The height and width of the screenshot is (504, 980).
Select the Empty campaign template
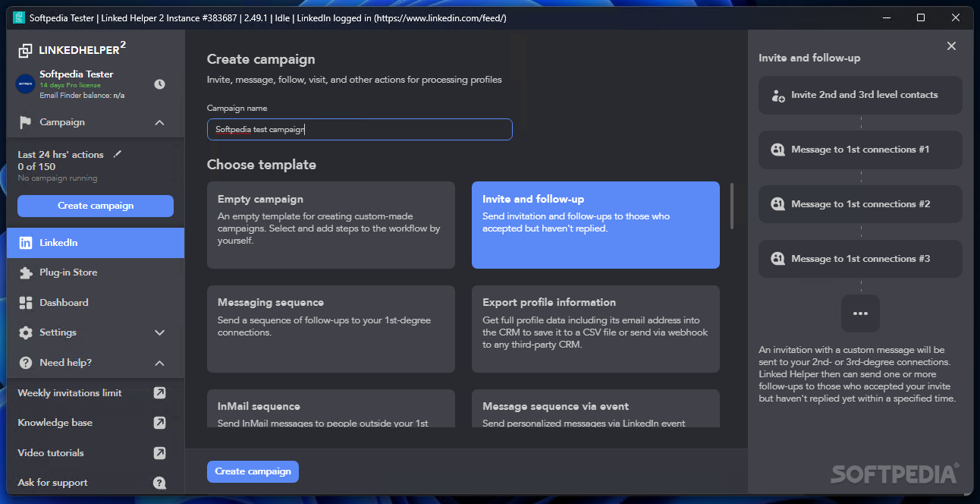pyautogui.click(x=331, y=225)
